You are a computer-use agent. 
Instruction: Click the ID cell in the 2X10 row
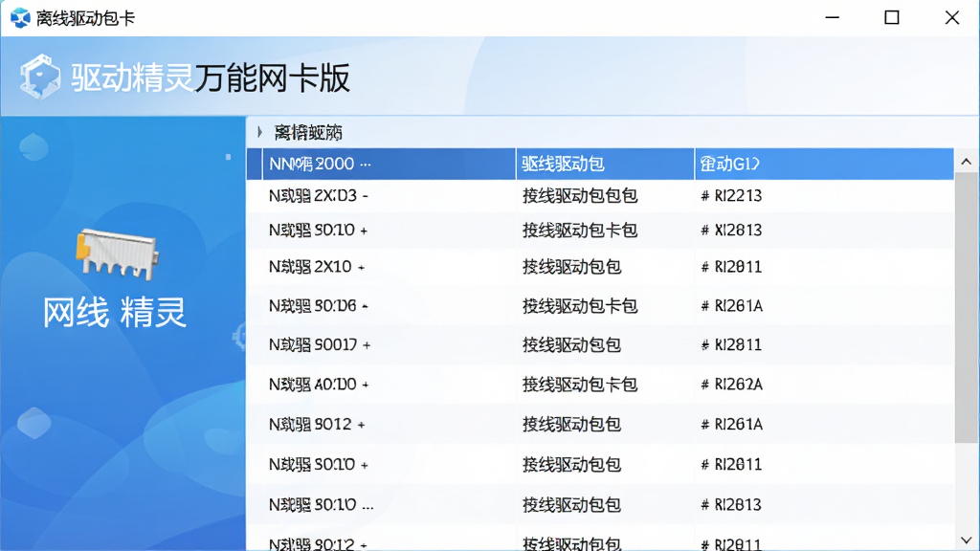point(731,267)
